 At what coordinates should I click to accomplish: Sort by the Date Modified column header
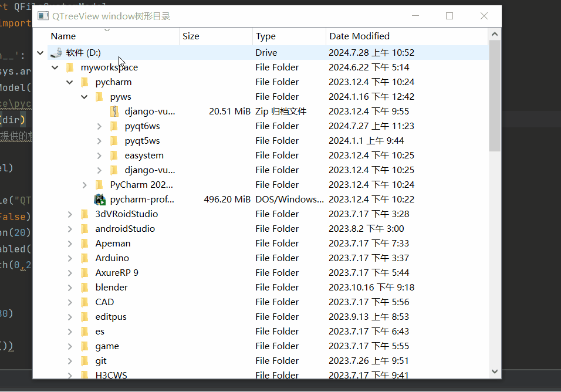(407, 36)
